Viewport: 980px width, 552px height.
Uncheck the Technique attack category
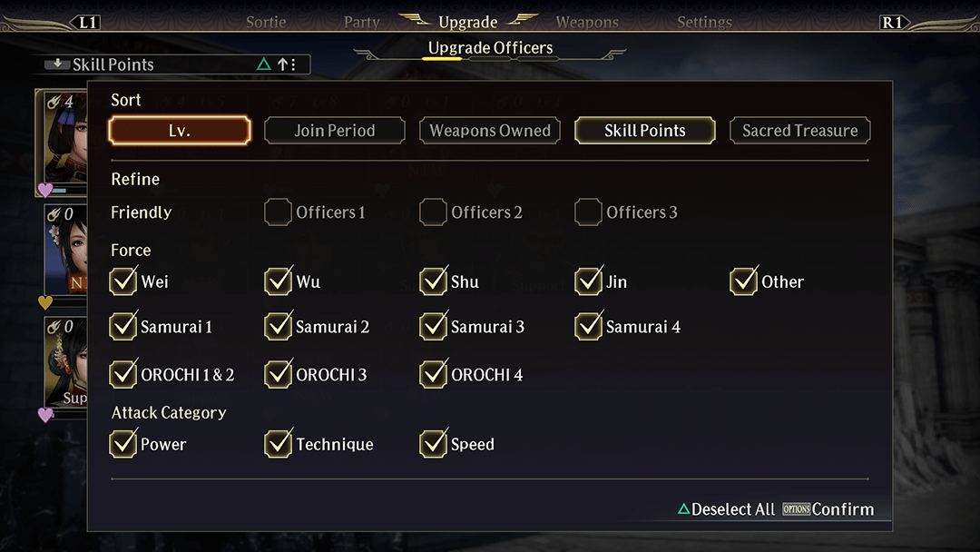[279, 443]
